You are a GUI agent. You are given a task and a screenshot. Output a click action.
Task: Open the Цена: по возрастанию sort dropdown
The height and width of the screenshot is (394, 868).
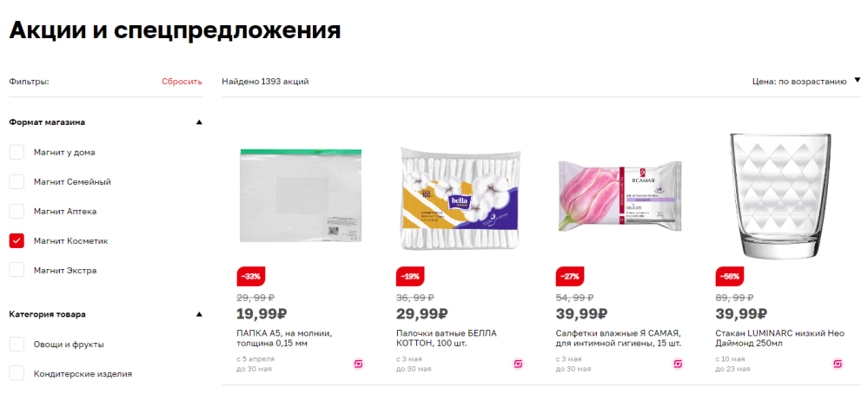806,82
